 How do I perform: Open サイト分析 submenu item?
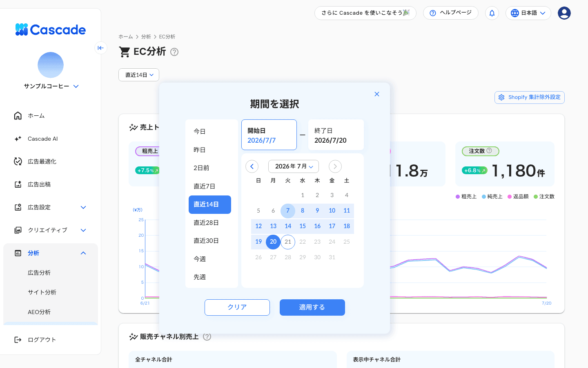coord(42,292)
